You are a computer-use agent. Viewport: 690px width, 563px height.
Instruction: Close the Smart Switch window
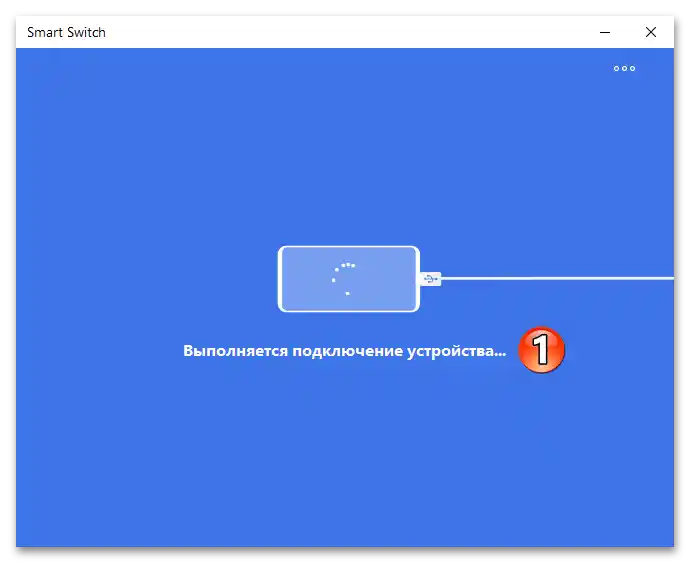(650, 32)
